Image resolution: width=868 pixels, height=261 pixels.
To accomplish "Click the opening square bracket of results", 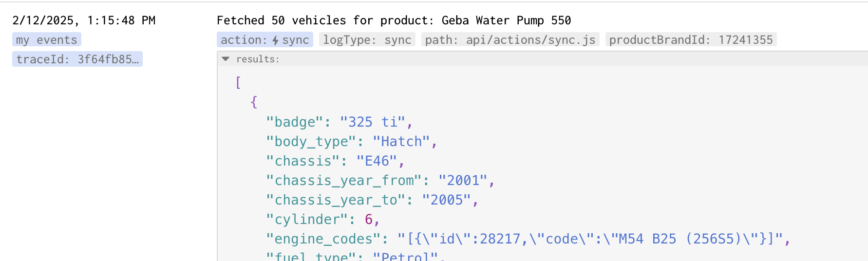I will [x=238, y=82].
